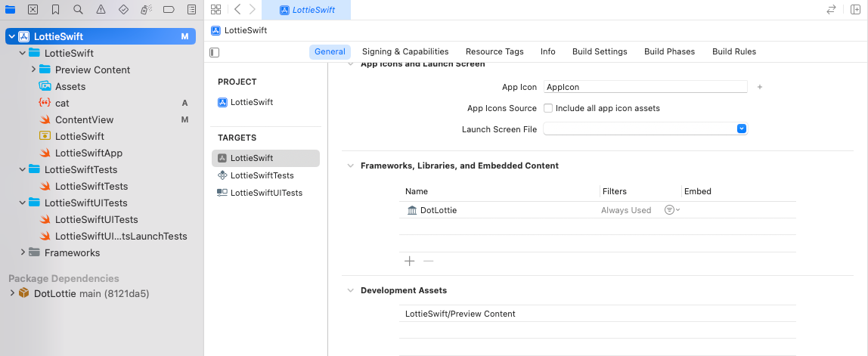
Task: Open DotLottie filter options icon
Action: 671,210
